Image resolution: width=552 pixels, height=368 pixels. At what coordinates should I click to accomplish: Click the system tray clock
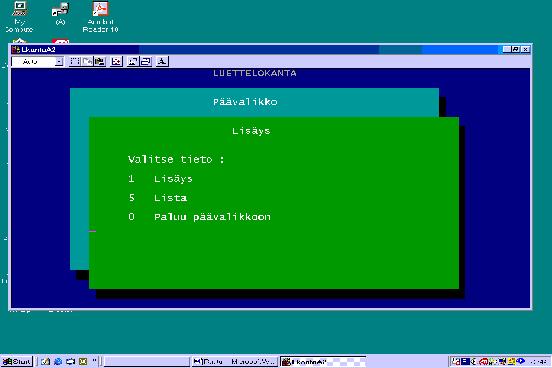tap(538, 362)
